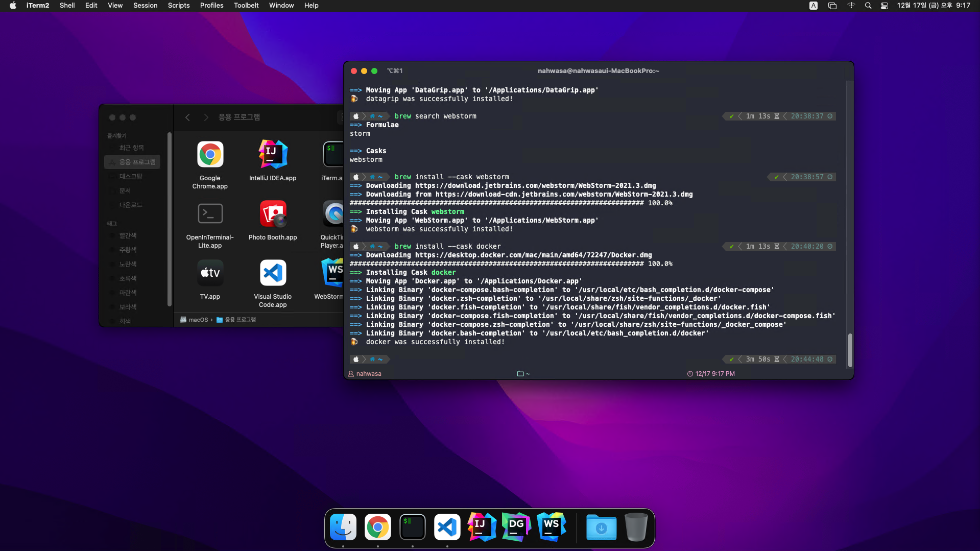The image size is (980, 551).
Task: Click the menu bar date and time
Action: click(934, 6)
